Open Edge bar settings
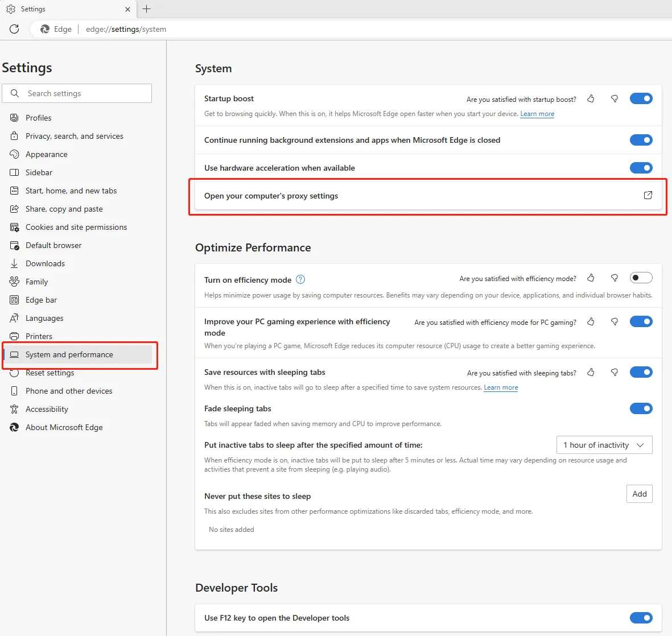 click(77, 300)
